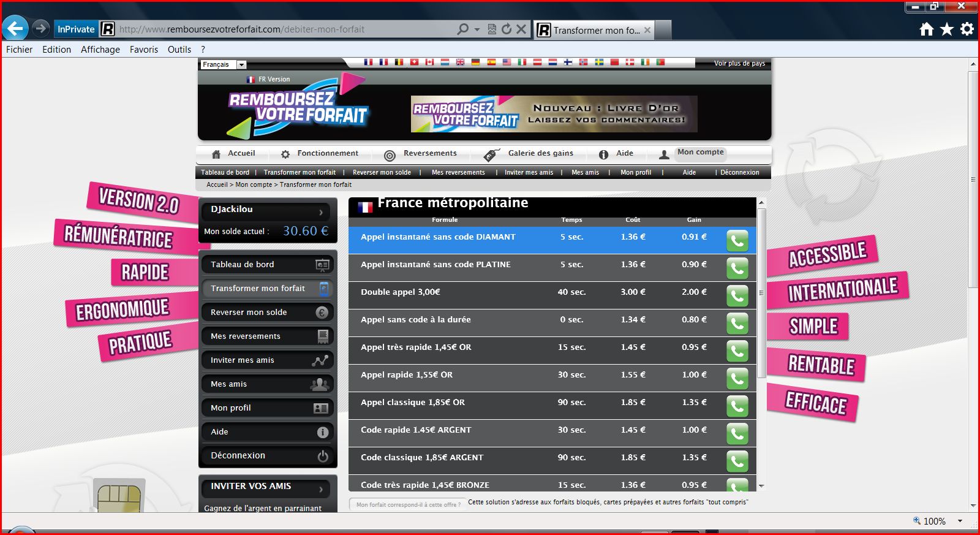Click phone icon for Code classique 1,85€ ARGENT
This screenshot has height=535, width=980.
(x=737, y=461)
